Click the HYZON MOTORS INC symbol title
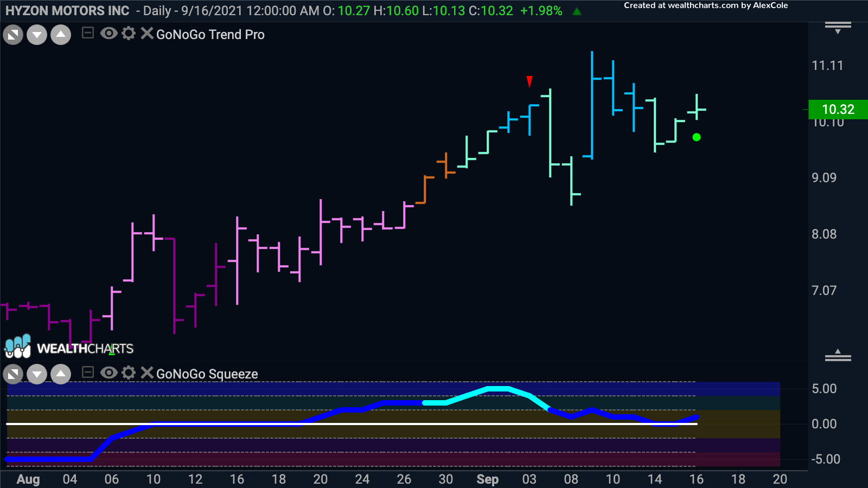868x488 pixels. tap(67, 11)
